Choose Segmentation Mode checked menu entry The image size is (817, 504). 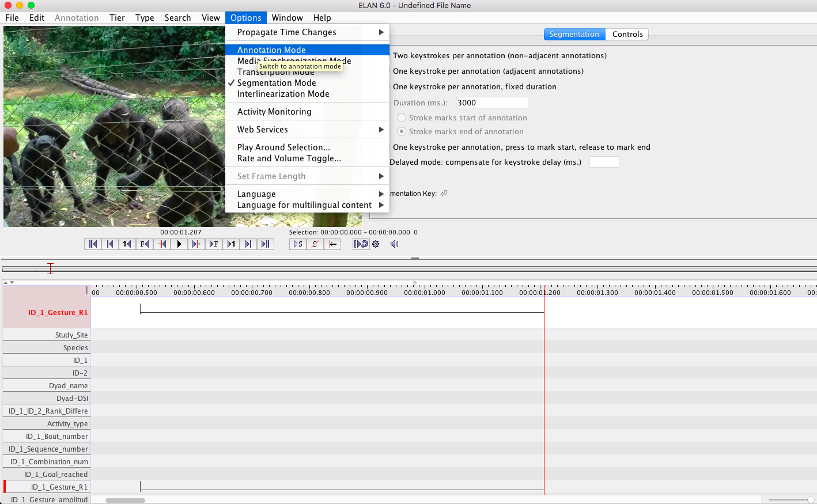coord(308,83)
